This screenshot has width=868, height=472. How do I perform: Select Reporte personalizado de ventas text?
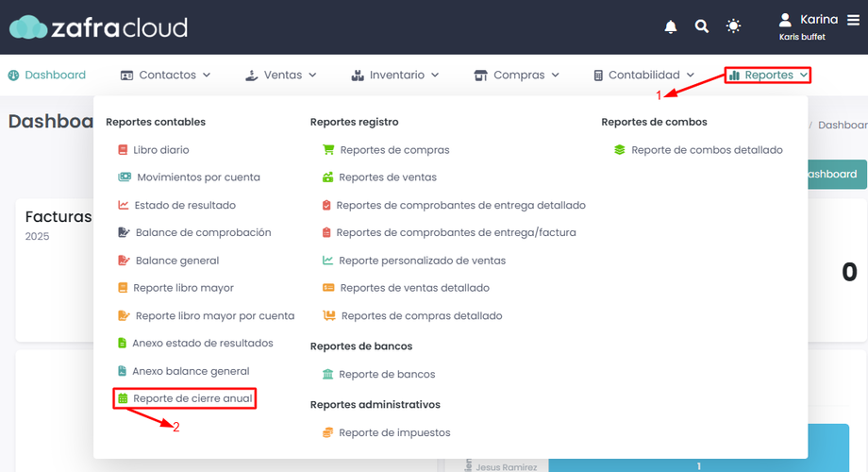[423, 261]
